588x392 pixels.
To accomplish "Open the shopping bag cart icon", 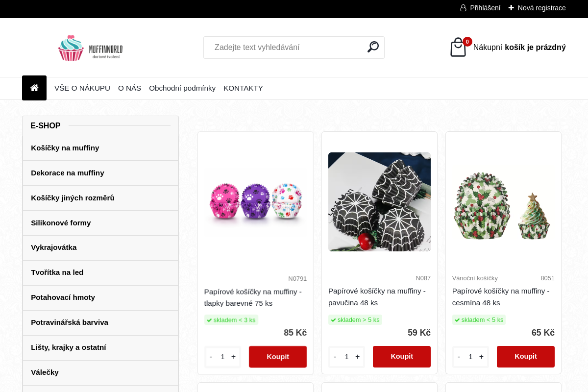I will click(x=458, y=48).
